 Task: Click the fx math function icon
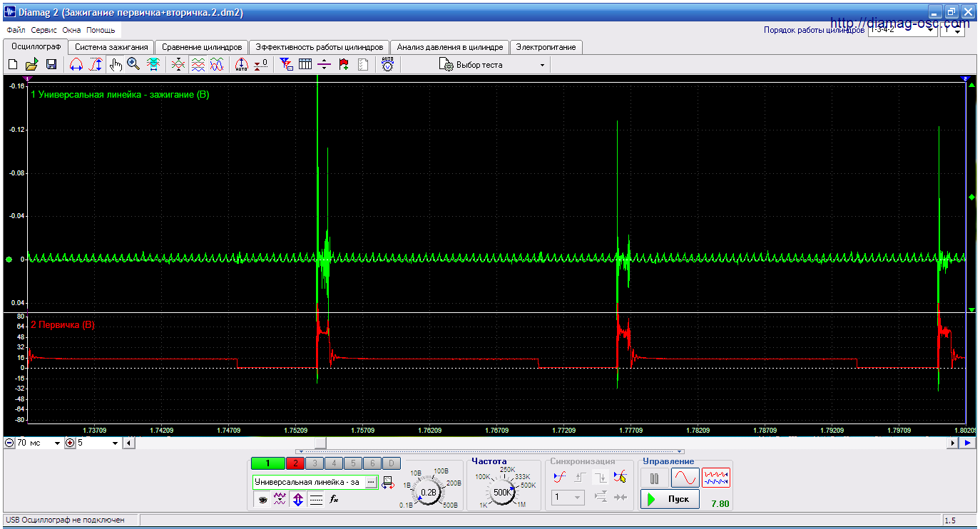point(334,500)
